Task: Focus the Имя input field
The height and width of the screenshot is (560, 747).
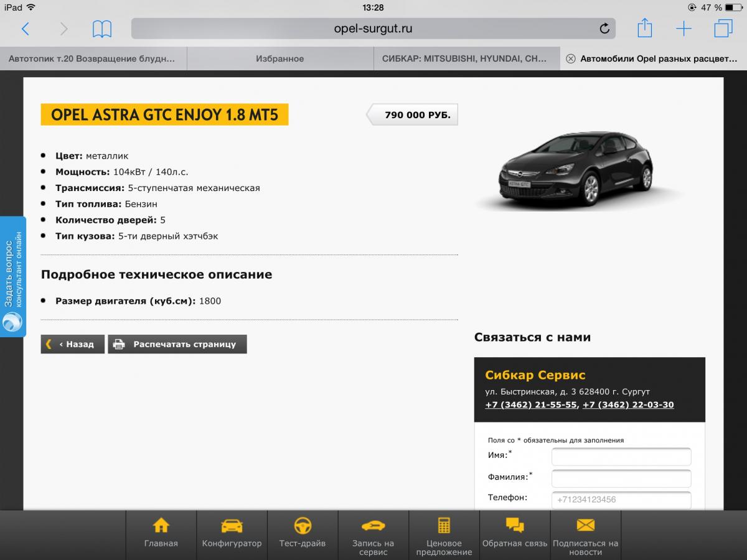Action: (621, 457)
